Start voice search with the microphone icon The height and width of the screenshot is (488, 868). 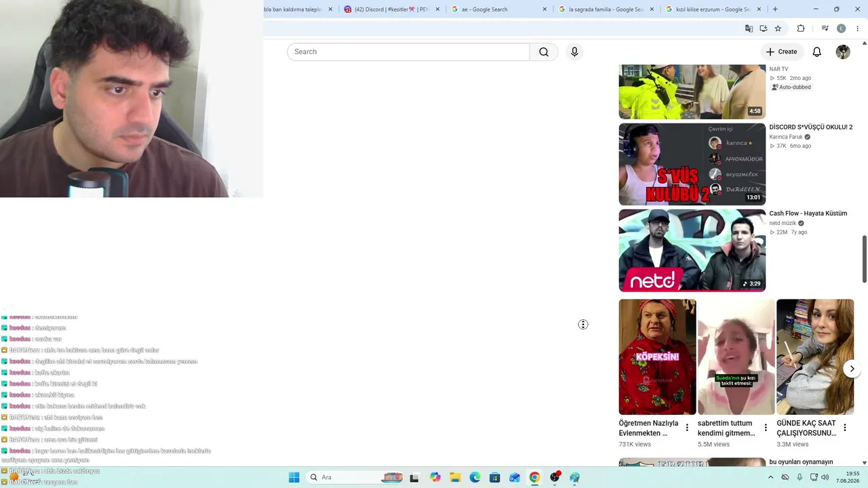pyautogui.click(x=574, y=52)
